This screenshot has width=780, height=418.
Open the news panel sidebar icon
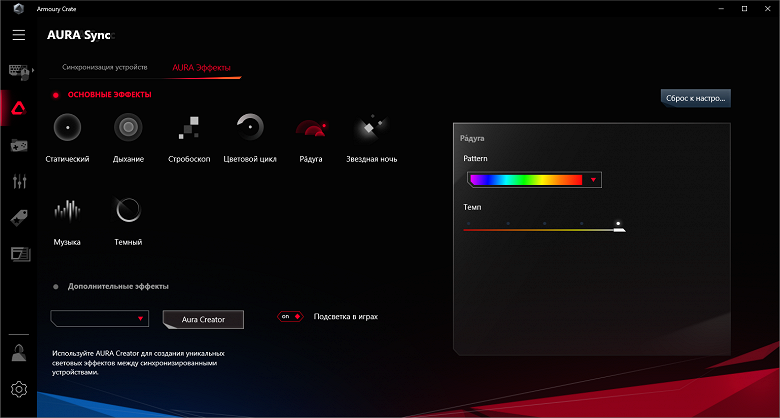[x=20, y=254]
